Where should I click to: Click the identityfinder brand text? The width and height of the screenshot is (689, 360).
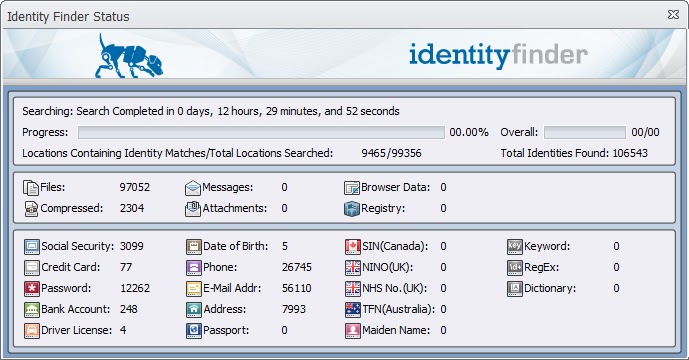coord(498,55)
